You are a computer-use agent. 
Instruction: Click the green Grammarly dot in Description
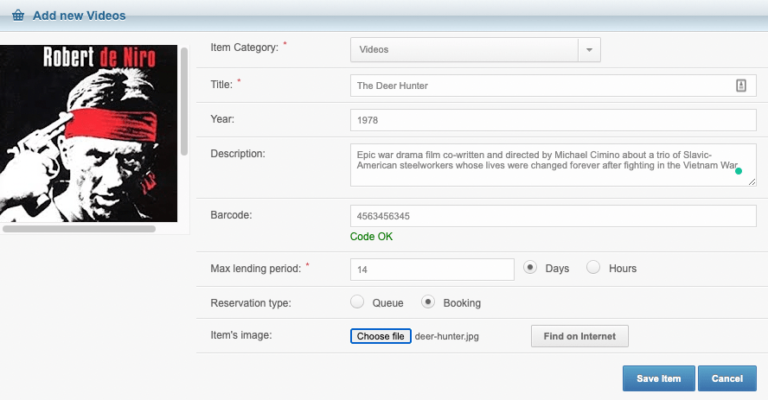click(x=739, y=171)
